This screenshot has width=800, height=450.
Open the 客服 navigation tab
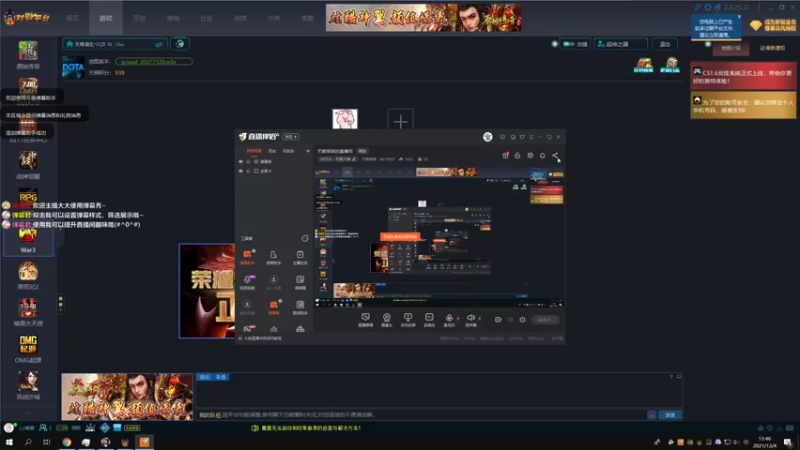coord(307,18)
